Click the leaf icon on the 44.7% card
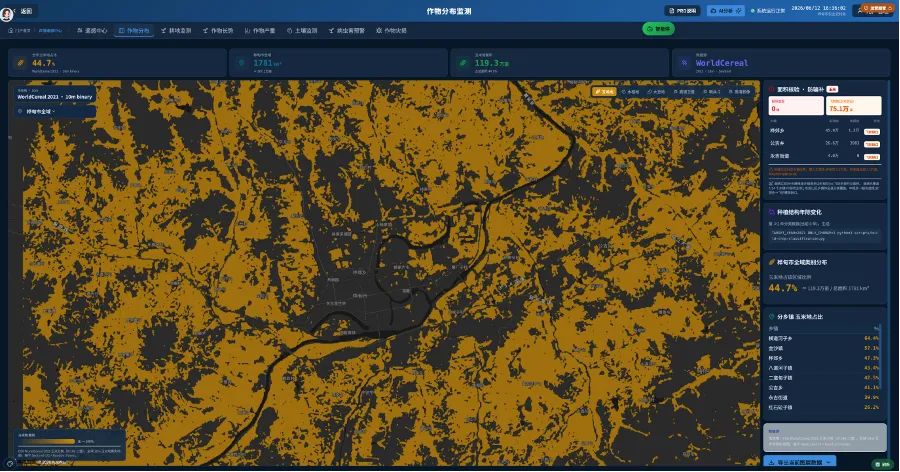900x472 pixels. click(x=20, y=63)
